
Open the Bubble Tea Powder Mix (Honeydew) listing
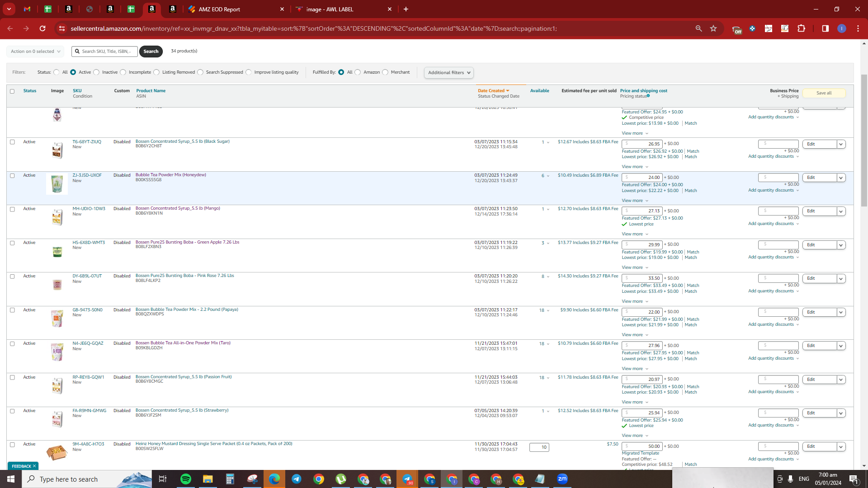click(171, 175)
